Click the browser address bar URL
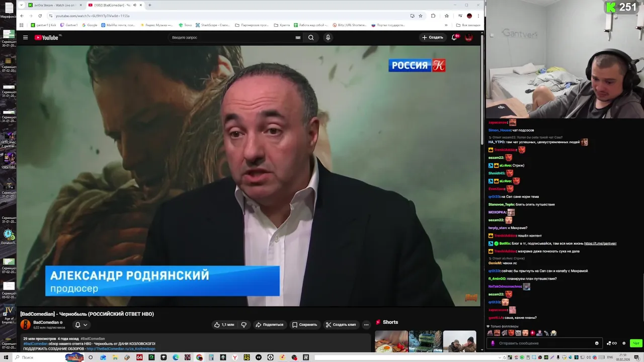The image size is (644, 362). point(93,16)
